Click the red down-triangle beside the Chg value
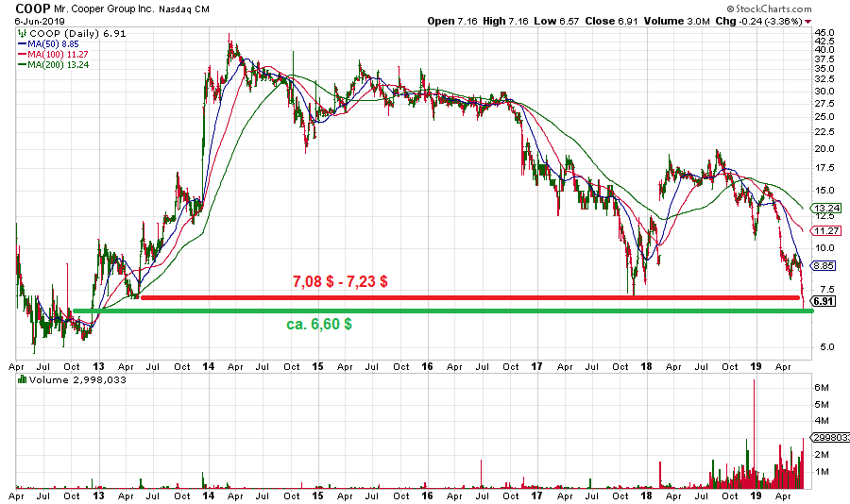The image size is (850, 504). click(808, 22)
